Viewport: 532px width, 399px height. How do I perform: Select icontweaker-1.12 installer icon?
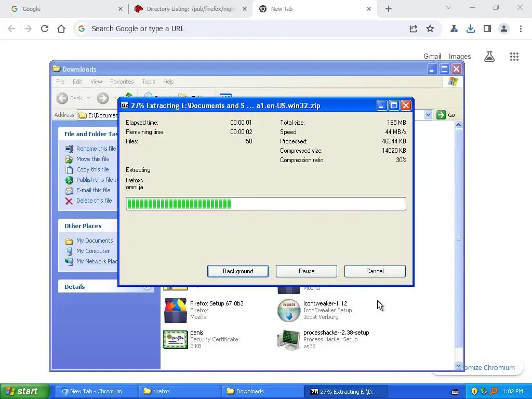coord(288,310)
